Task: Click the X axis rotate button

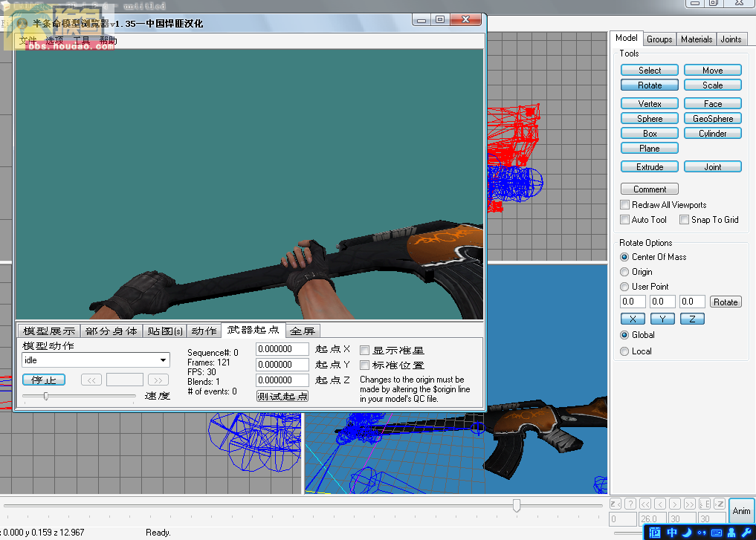Action: tap(633, 319)
